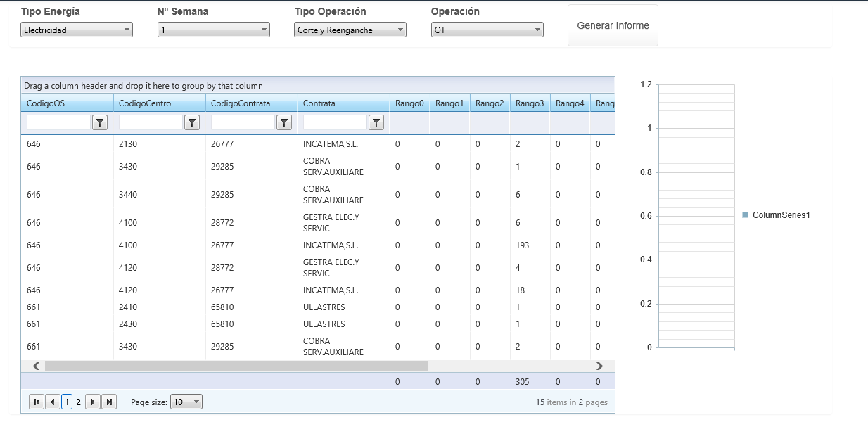This screenshot has height=441, width=868.
Task: Expand the Nº Semana dropdown
Action: click(x=213, y=30)
